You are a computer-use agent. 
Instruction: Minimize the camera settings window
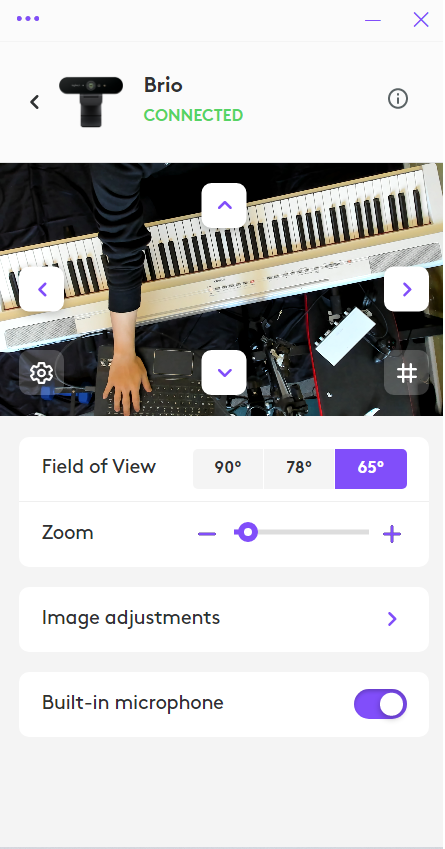(373, 21)
